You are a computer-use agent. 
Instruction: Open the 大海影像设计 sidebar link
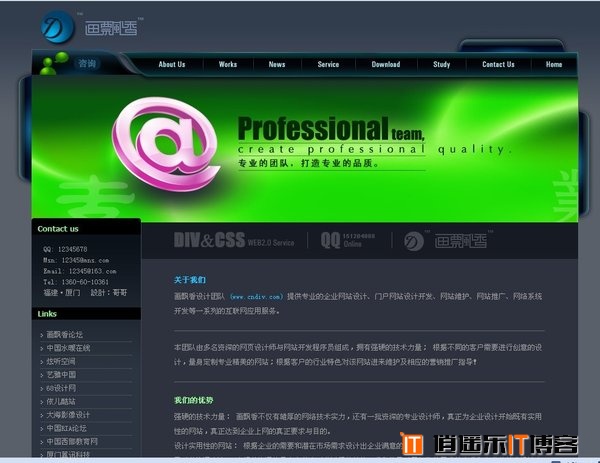(68, 414)
